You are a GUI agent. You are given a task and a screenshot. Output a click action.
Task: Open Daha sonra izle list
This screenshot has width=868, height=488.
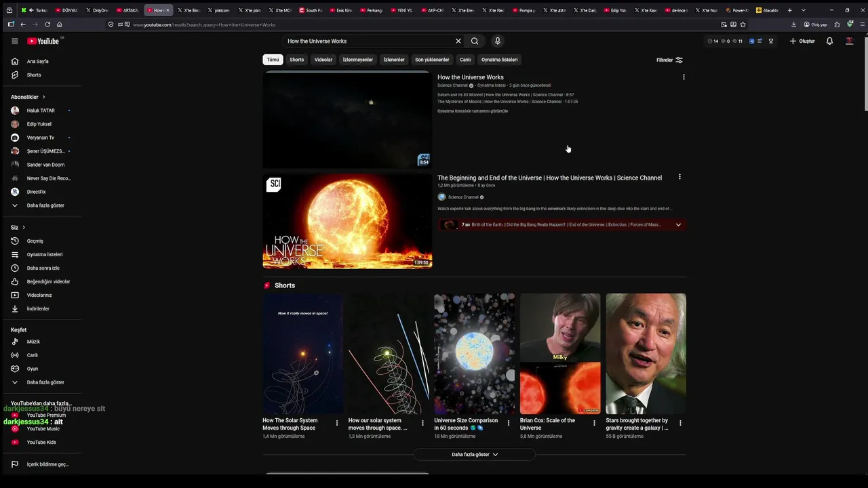[42, 268]
